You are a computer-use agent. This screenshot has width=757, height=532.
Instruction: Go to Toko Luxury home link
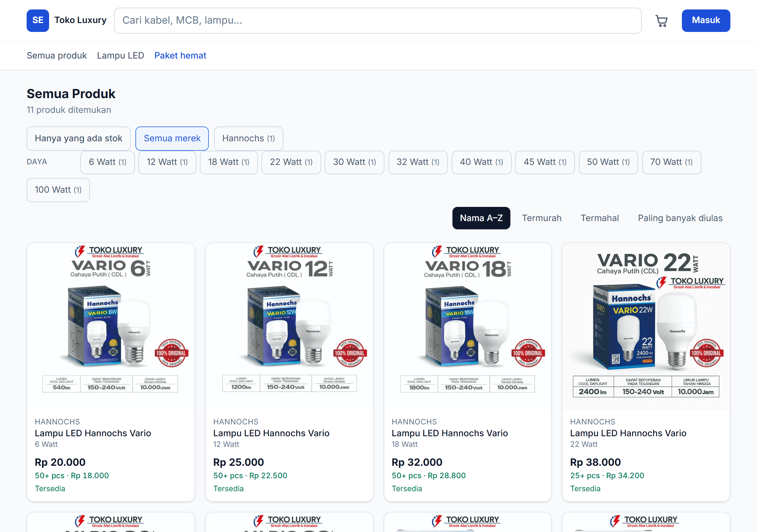80,20
